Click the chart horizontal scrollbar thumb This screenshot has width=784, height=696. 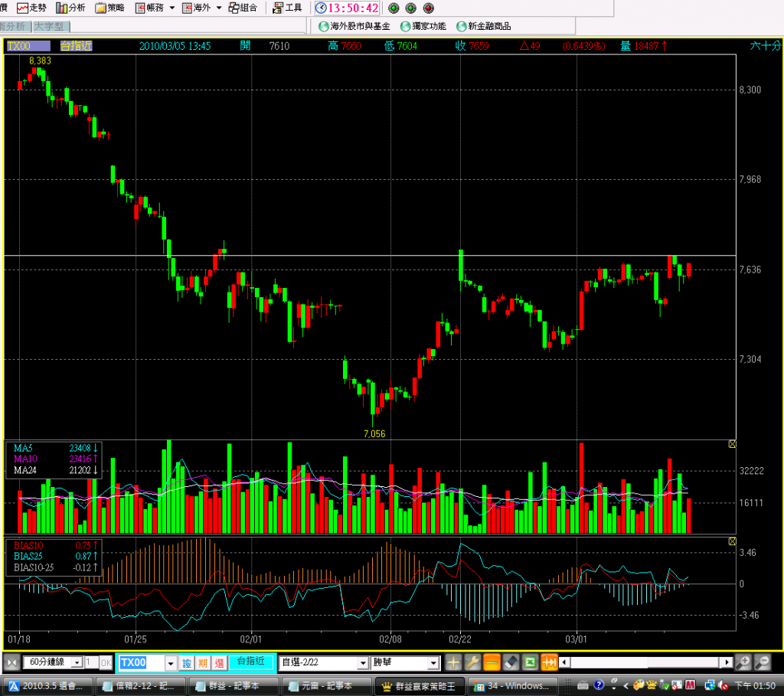pos(684,662)
